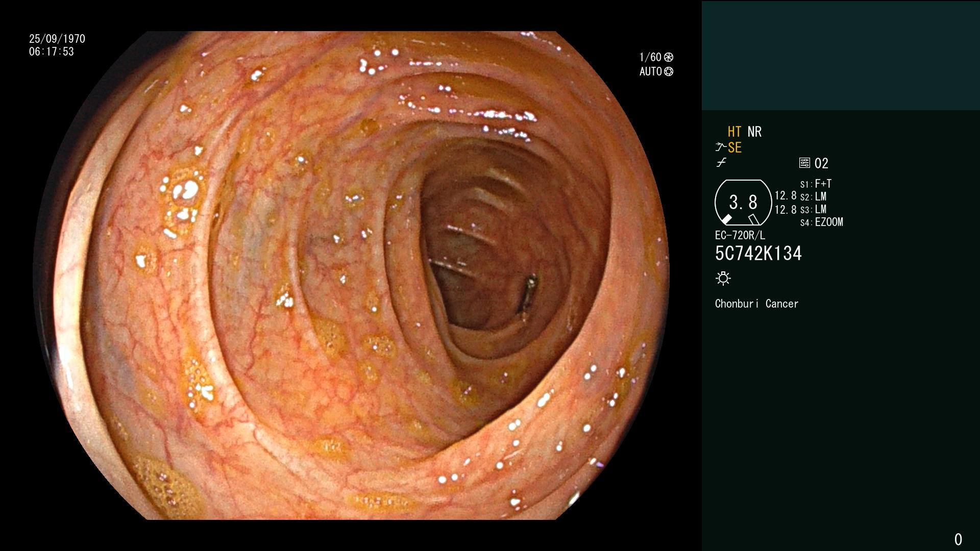Screen dimensions: 980x551
Task: Click the lower 12.8 value
Action: coord(786,210)
